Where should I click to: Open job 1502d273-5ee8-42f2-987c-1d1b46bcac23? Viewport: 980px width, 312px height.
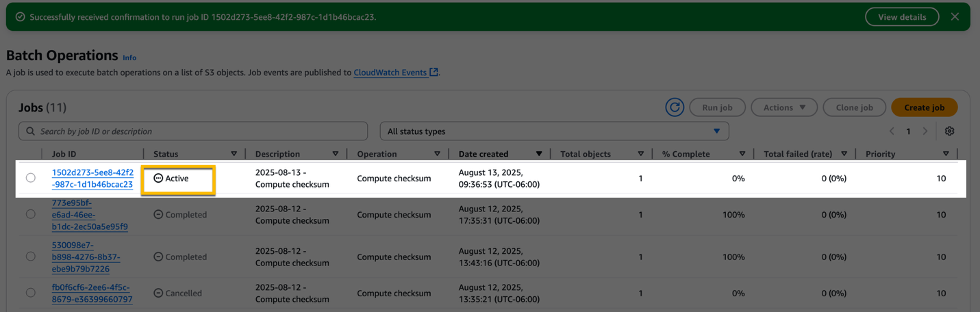click(92, 179)
